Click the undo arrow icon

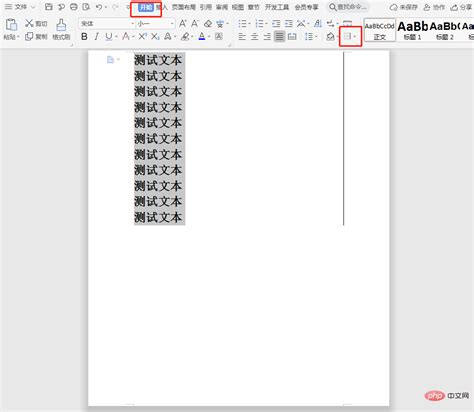[99, 7]
